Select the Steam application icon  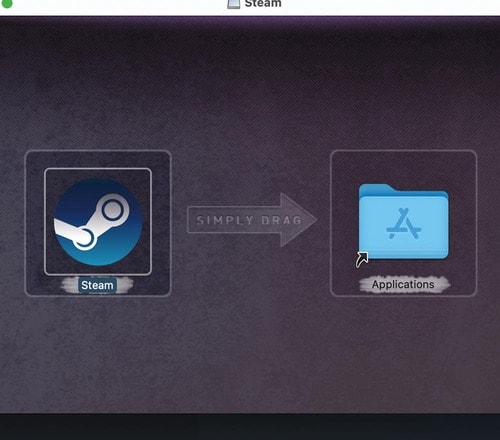[98, 222]
